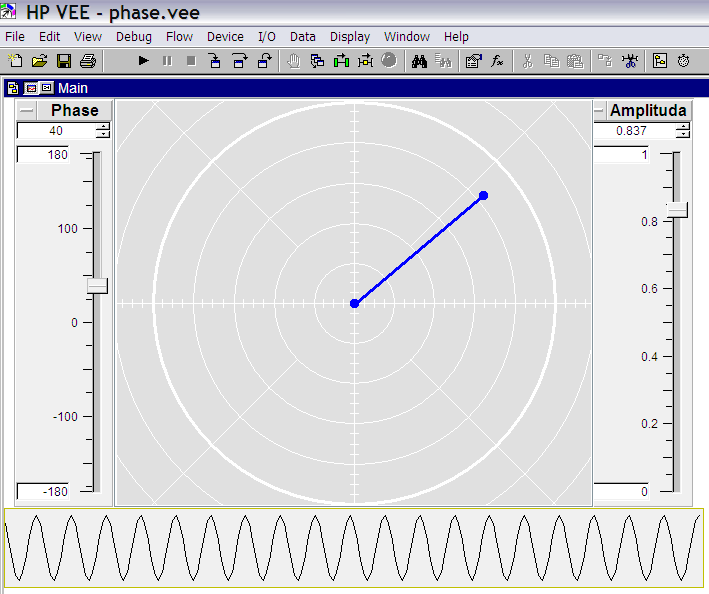Click the hand icon in the toolbar
The image size is (709, 594).
tap(294, 61)
